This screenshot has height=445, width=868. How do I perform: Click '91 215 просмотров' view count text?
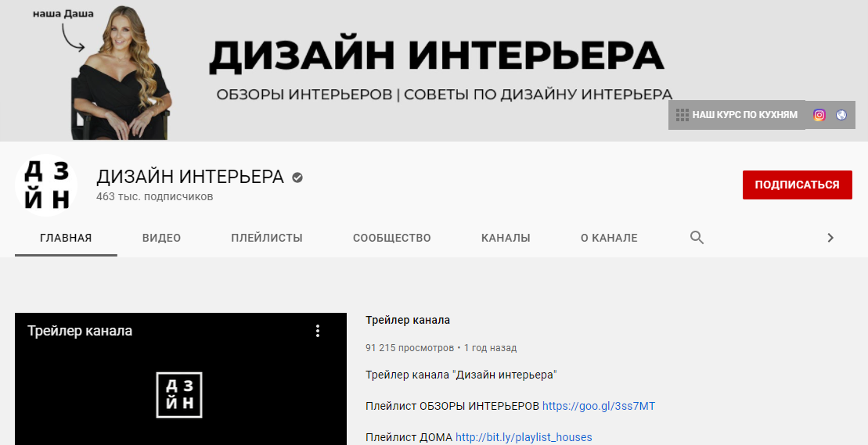(409, 348)
